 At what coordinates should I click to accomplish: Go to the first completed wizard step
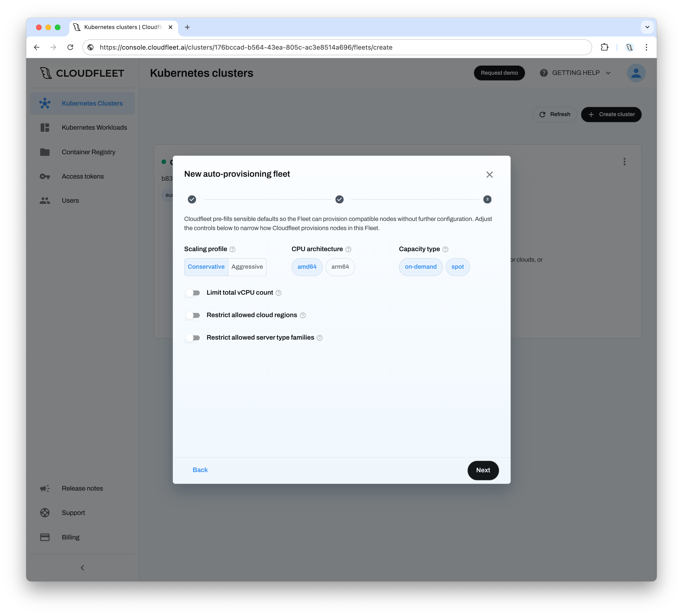192,199
